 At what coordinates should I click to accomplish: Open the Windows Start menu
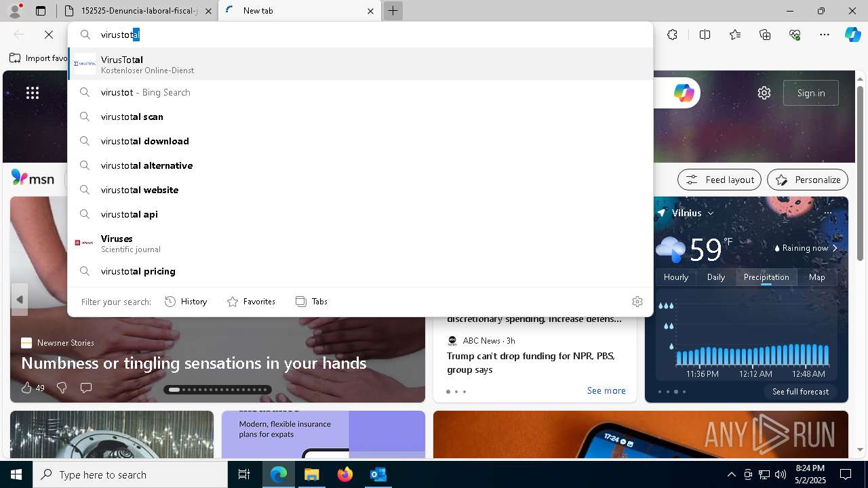[16, 474]
